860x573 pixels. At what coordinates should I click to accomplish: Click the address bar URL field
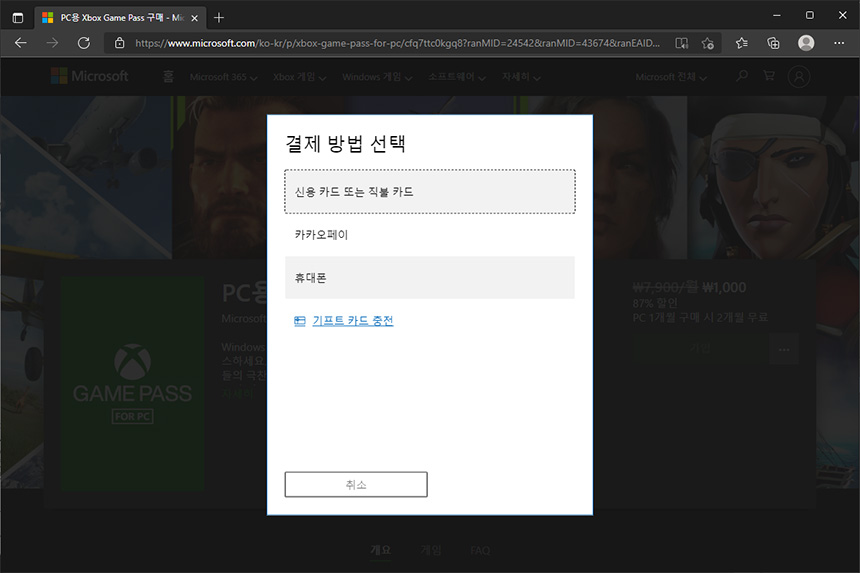[397, 43]
